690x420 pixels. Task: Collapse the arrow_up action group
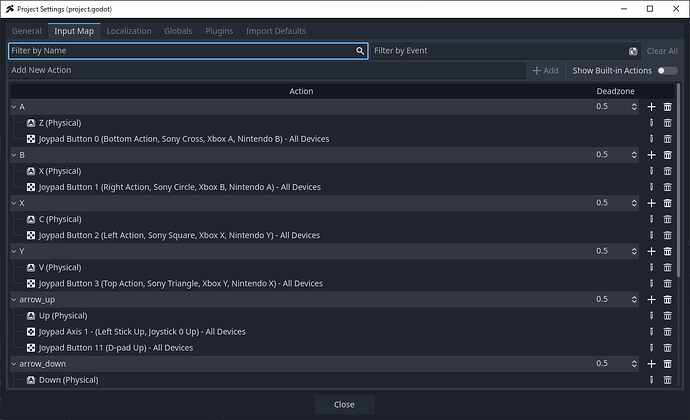(13, 299)
